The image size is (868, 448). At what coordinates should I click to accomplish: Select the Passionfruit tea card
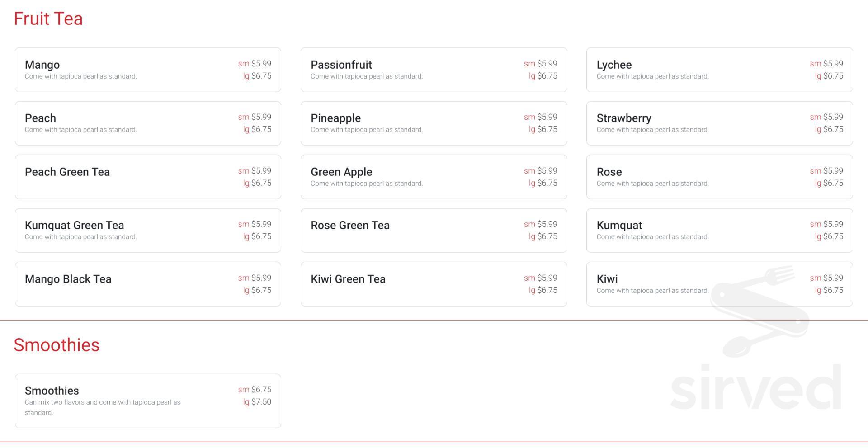coord(434,70)
